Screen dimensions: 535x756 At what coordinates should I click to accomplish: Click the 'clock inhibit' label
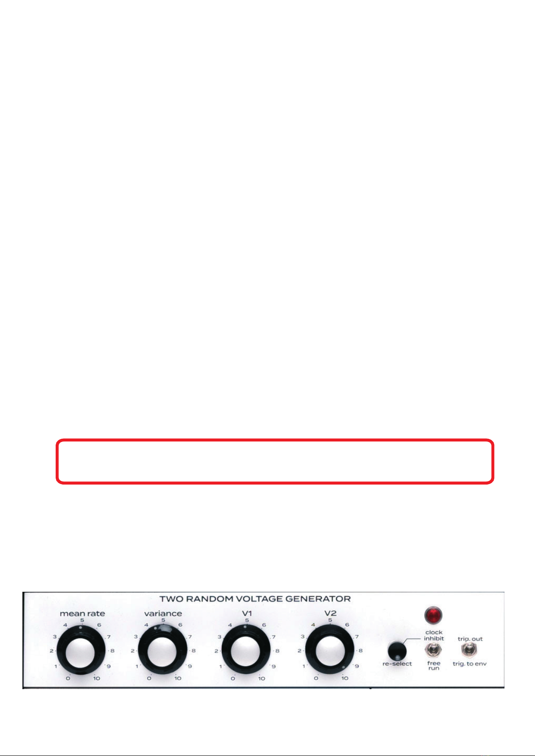(434, 635)
